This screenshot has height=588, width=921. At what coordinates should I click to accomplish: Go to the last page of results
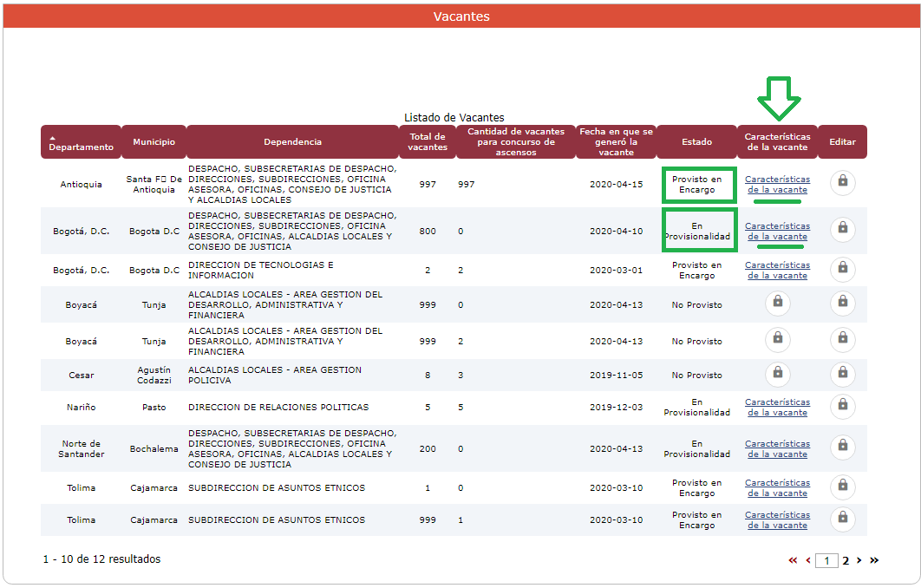(874, 561)
